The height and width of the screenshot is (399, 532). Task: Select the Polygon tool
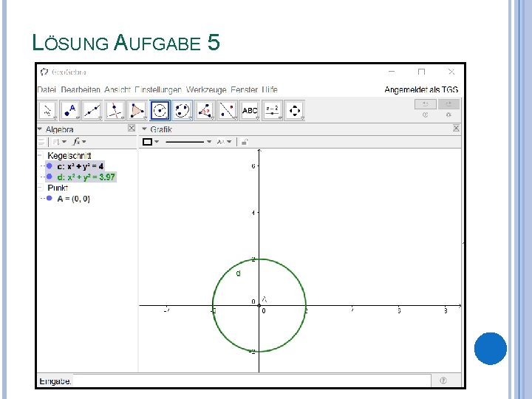pyautogui.click(x=137, y=110)
